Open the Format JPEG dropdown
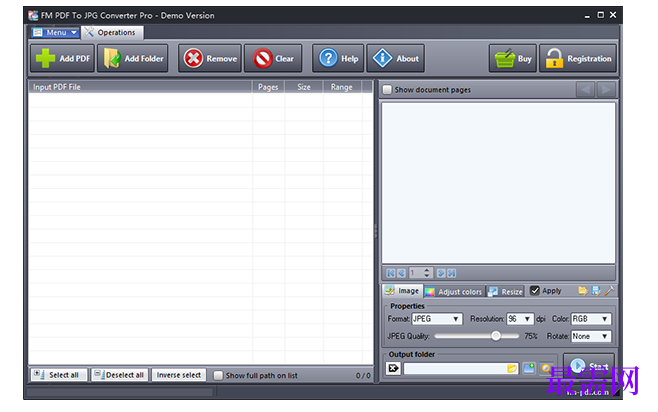This screenshot has width=658, height=412. [x=437, y=319]
